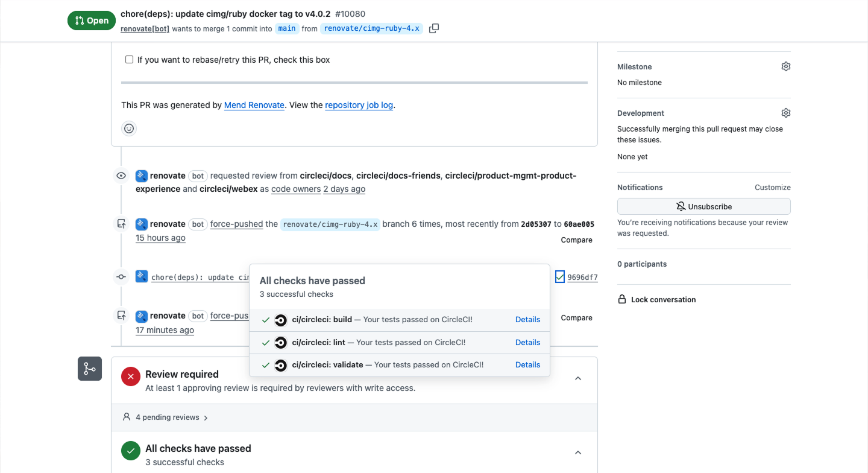Click the renovate bot avatar in the timeline
868x473 pixels.
click(141, 176)
